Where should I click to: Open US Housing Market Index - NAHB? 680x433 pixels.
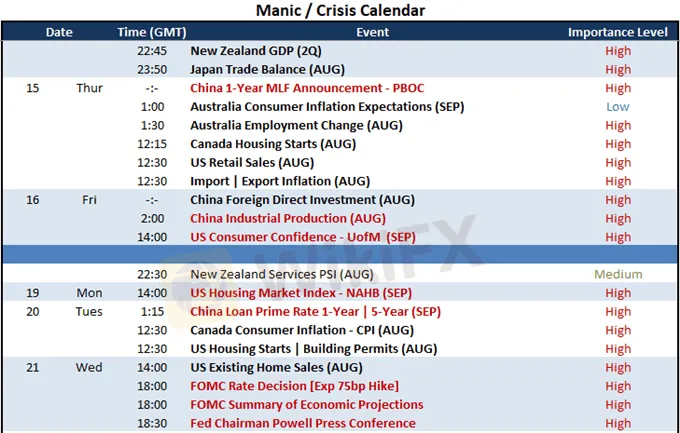(x=301, y=293)
